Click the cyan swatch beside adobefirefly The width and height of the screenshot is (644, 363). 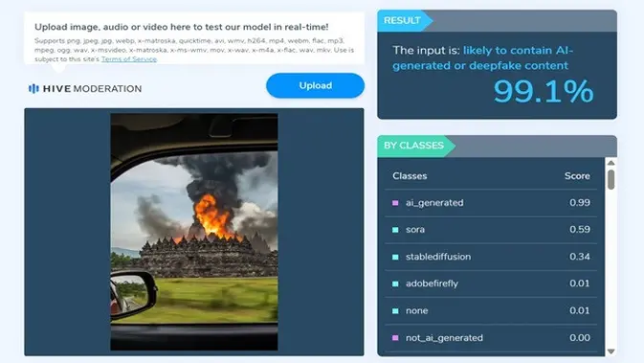pos(395,284)
